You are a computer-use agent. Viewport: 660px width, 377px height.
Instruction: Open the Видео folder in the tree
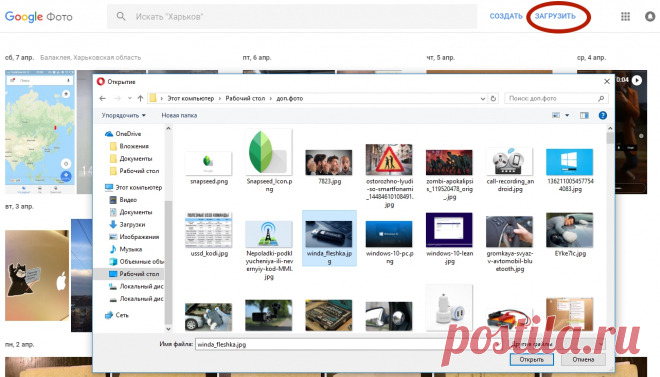(x=123, y=200)
